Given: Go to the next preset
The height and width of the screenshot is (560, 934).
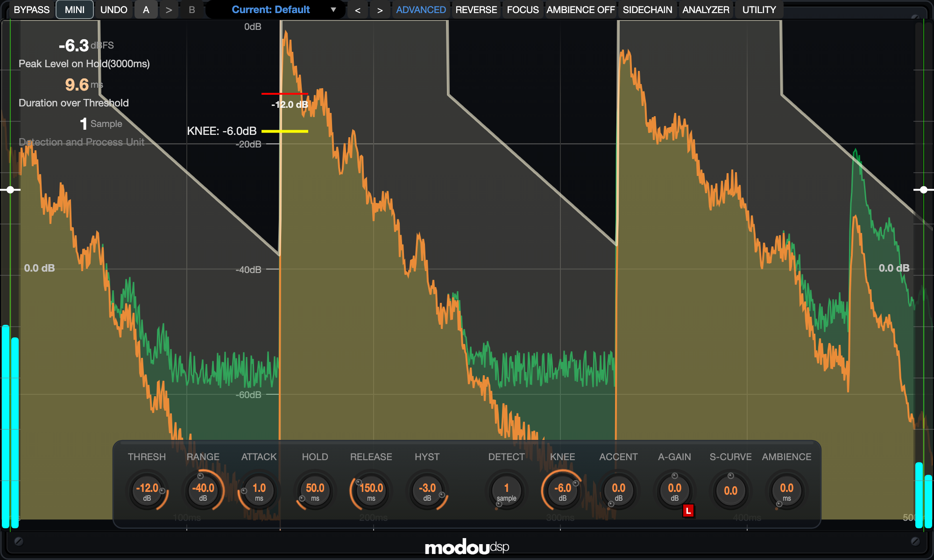Looking at the screenshot, I should tap(380, 10).
